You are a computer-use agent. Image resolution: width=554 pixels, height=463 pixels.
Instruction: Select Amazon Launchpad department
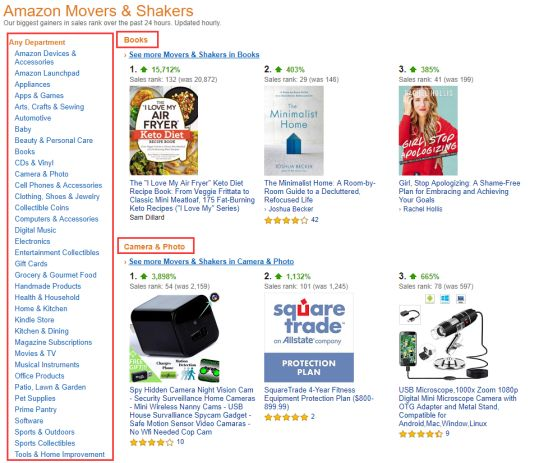(47, 73)
